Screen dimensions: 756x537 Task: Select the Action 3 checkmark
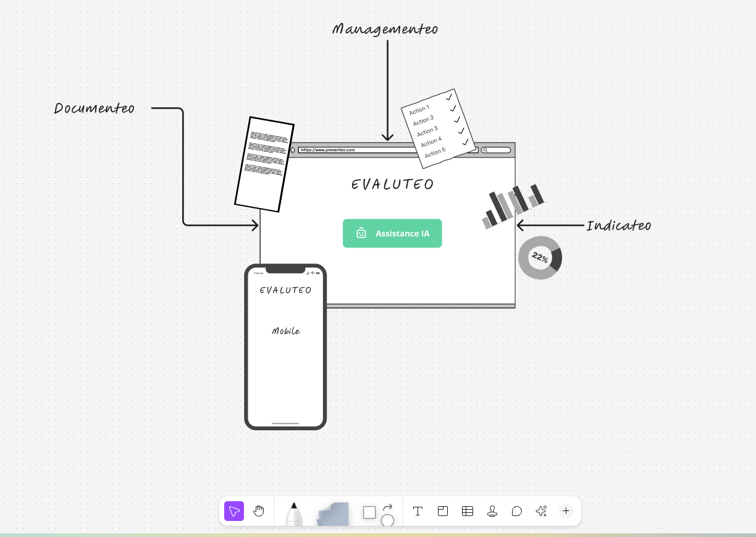[x=457, y=120]
